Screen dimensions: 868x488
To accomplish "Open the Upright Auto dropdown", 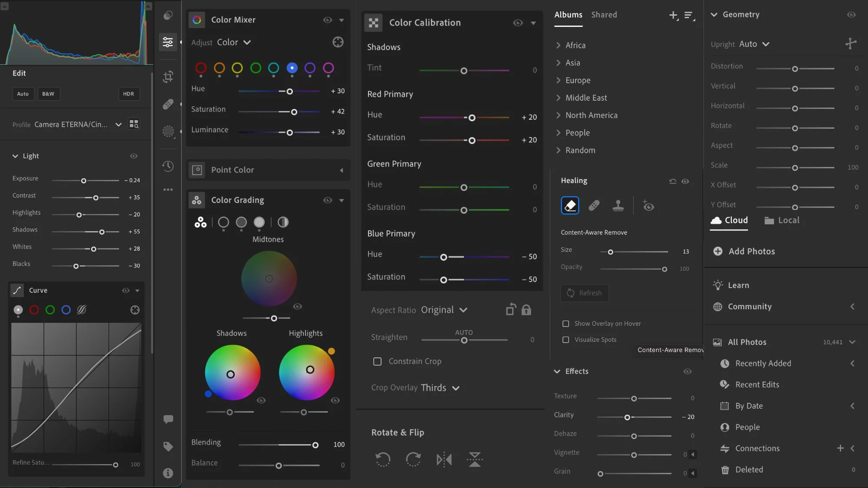I will tap(754, 44).
